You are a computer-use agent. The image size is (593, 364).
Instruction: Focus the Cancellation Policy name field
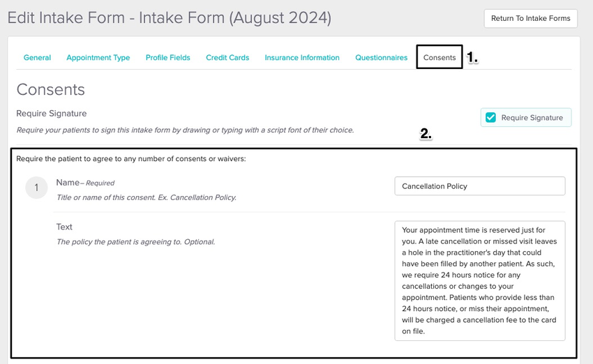480,186
